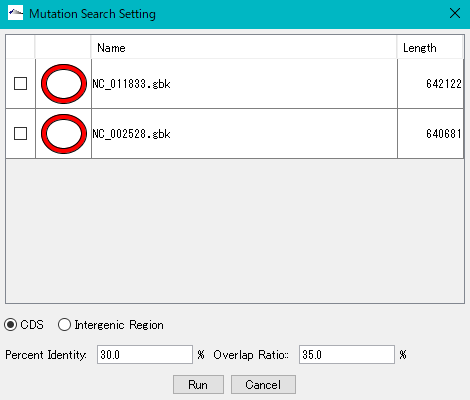The image size is (470, 400).
Task: Select the NC_011833.gbk name cell
Action: click(x=244, y=84)
